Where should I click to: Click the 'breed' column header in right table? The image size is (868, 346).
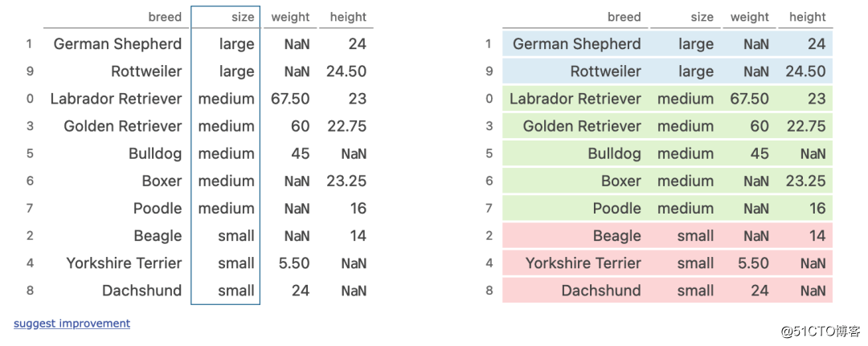[x=624, y=17]
